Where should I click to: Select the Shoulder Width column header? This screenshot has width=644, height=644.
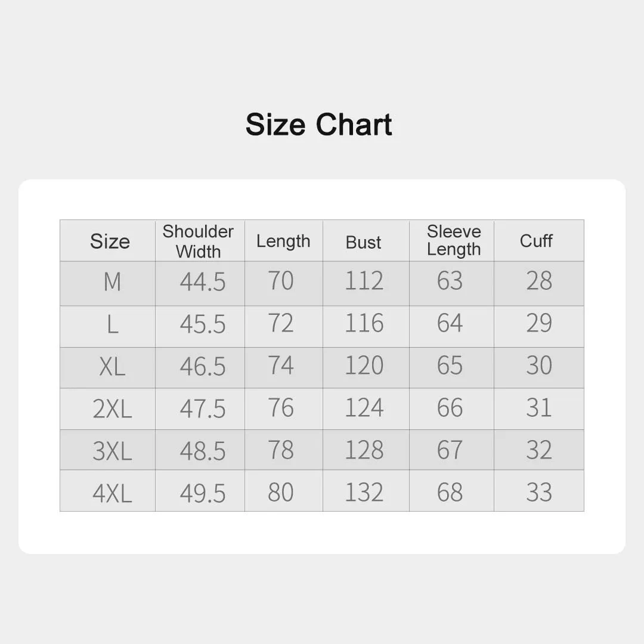point(198,241)
